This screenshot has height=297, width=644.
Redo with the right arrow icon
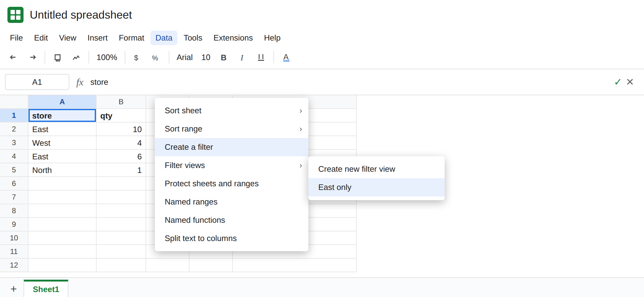(x=33, y=57)
